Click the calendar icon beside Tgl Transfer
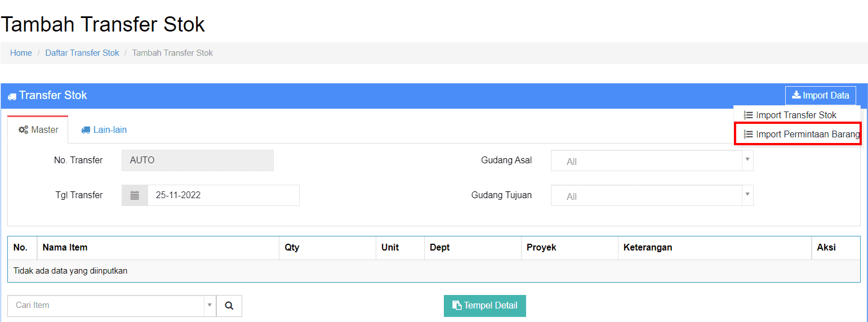This screenshot has width=868, height=322. (x=135, y=195)
